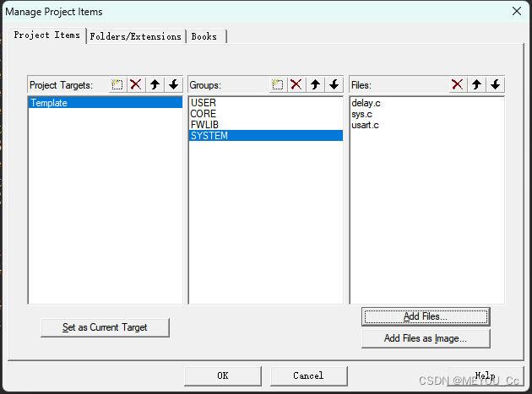Select the USER group
The width and height of the screenshot is (532, 394).
(266, 103)
